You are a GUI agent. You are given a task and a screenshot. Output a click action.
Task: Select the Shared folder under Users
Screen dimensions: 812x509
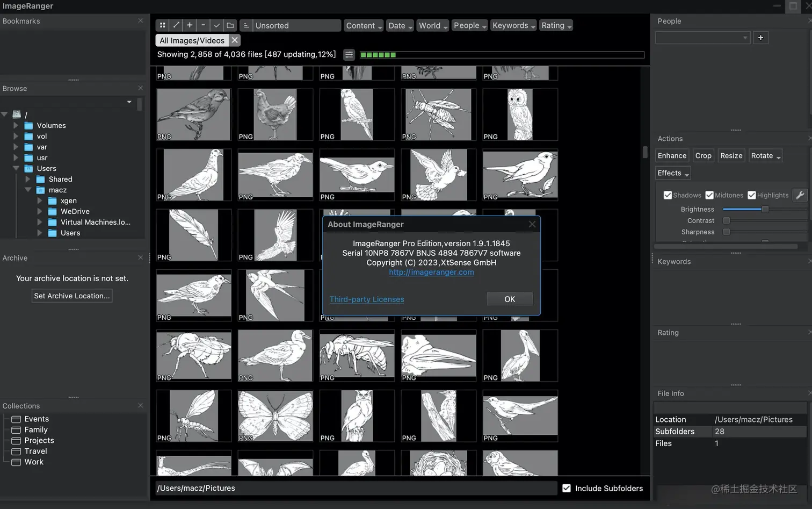tap(60, 180)
